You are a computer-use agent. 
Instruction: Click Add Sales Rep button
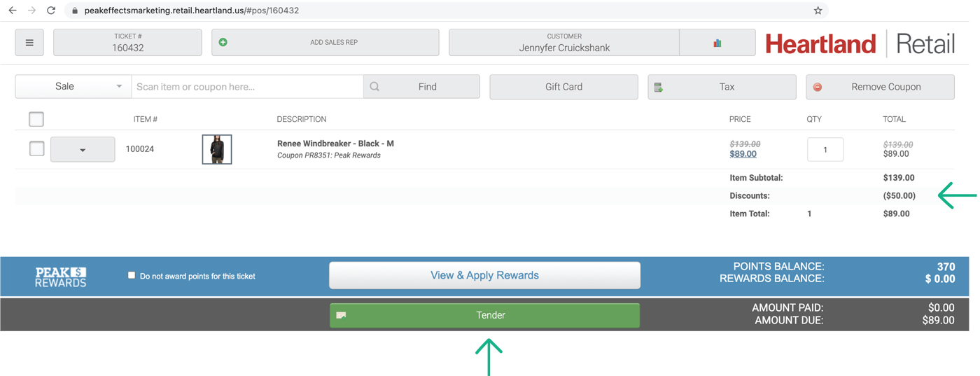(325, 43)
